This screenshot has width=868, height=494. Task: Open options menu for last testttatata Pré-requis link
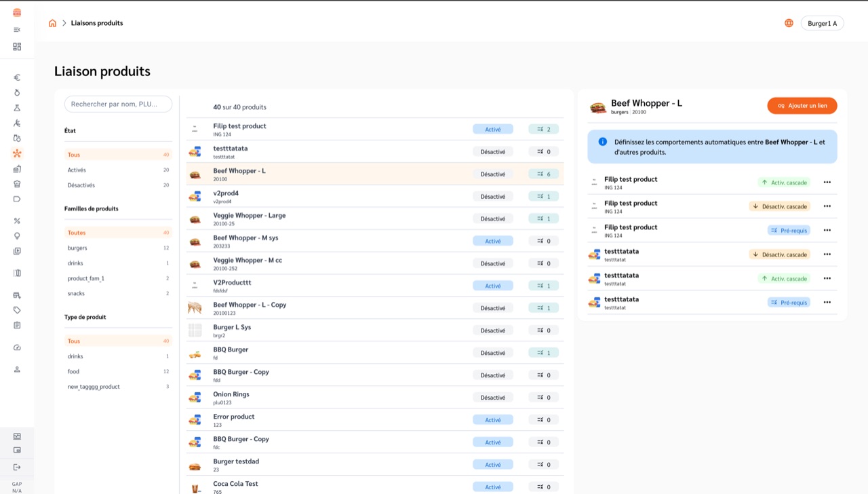pyautogui.click(x=827, y=303)
